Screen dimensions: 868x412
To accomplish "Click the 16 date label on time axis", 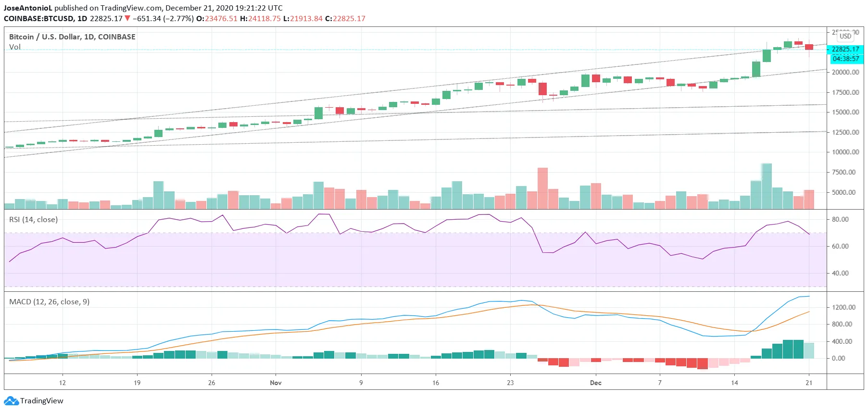I will click(436, 383).
